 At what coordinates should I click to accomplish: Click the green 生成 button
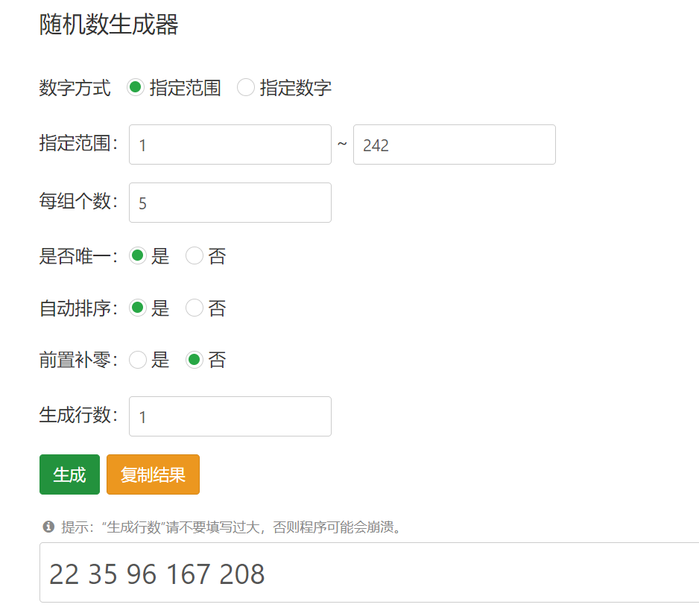[69, 474]
